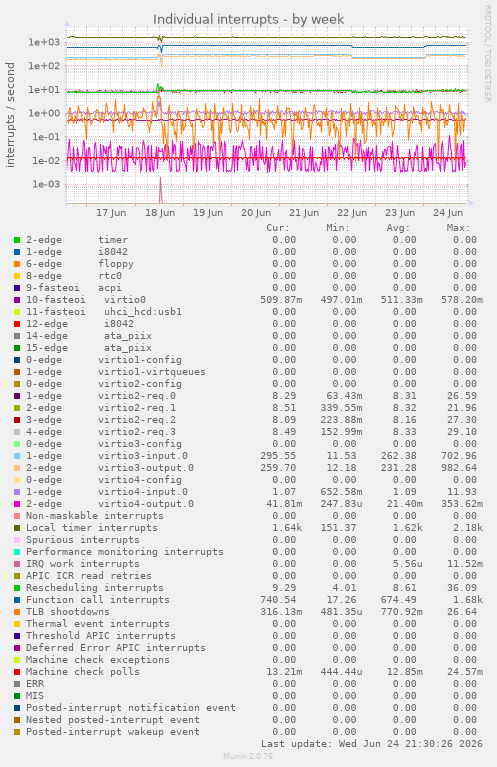This screenshot has height=767, width=497.
Task: Click the Avg: column header
Action: tap(398, 228)
